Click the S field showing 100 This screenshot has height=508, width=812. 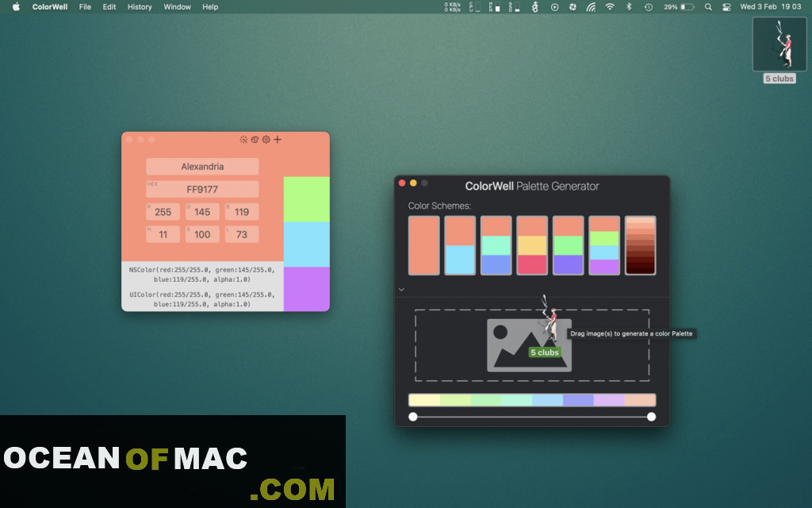(202, 234)
